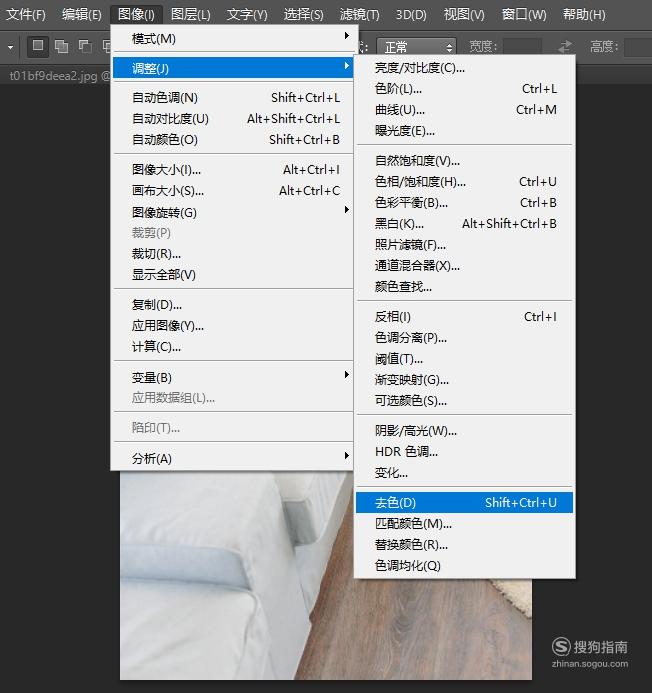Apply 反相(I) to image
Image resolution: width=652 pixels, height=693 pixels.
pyautogui.click(x=464, y=316)
